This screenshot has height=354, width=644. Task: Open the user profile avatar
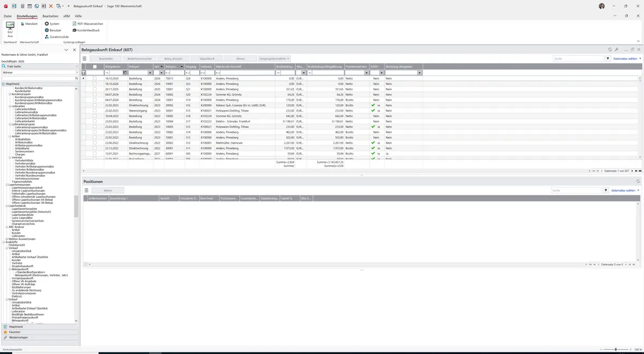[x=602, y=6]
